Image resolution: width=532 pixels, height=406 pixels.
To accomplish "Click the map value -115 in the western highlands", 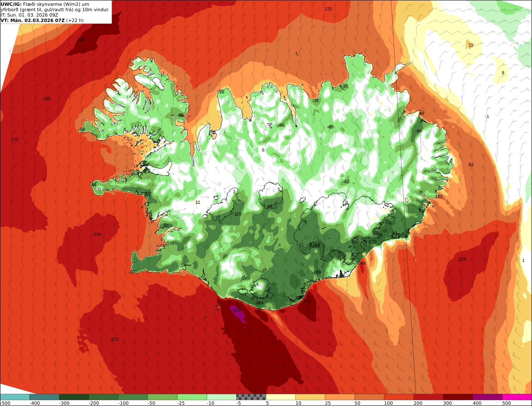I will click(x=237, y=214).
